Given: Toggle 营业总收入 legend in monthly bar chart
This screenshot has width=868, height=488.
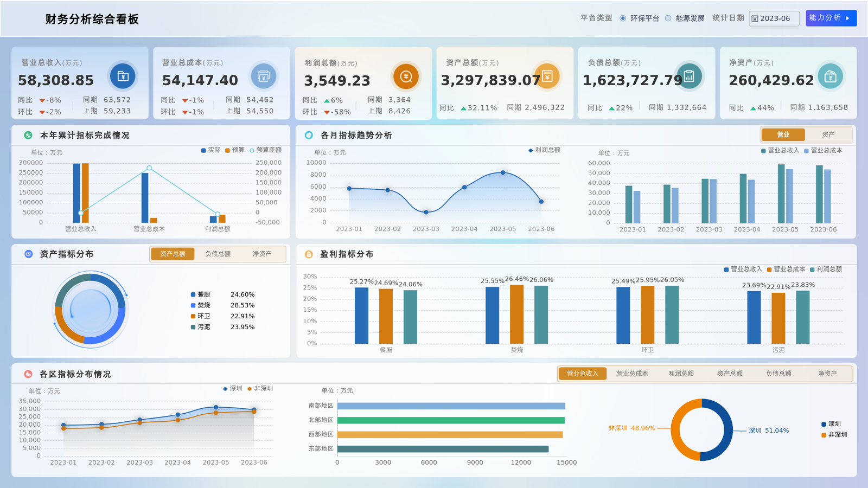Looking at the screenshot, I should [780, 151].
